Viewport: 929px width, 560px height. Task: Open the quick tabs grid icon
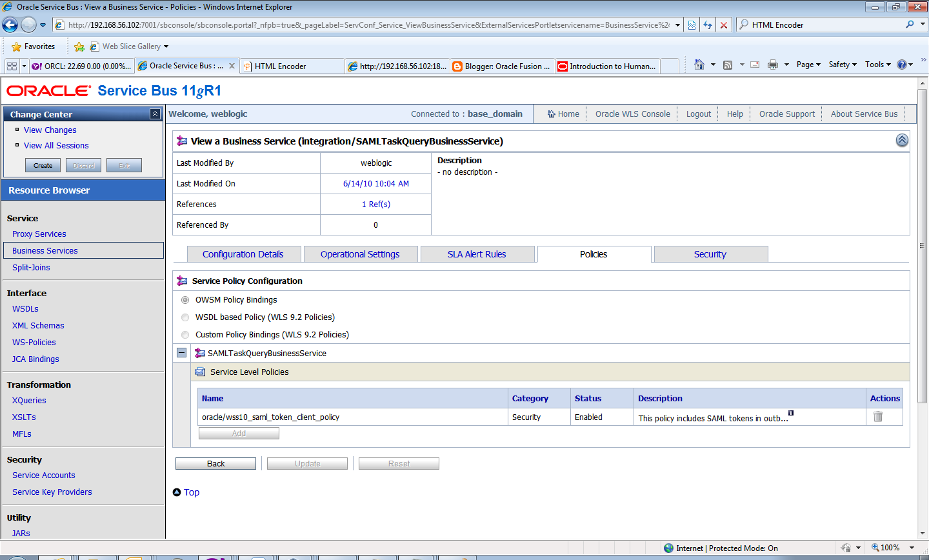pos(12,66)
